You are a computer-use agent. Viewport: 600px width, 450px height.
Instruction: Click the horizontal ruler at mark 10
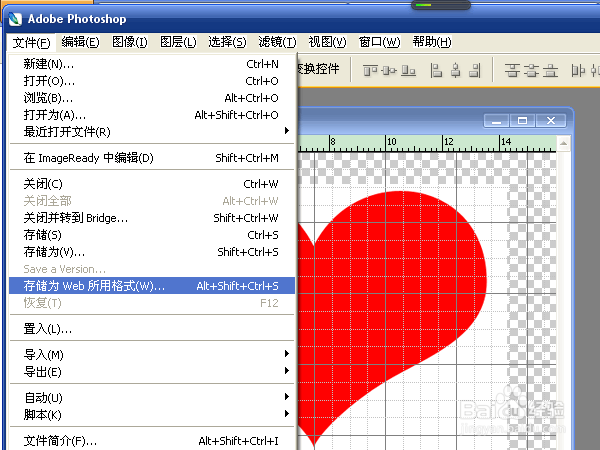tap(392, 143)
